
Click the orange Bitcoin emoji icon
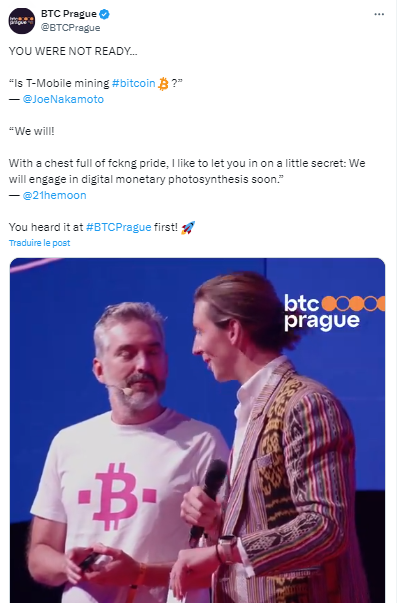tap(163, 83)
